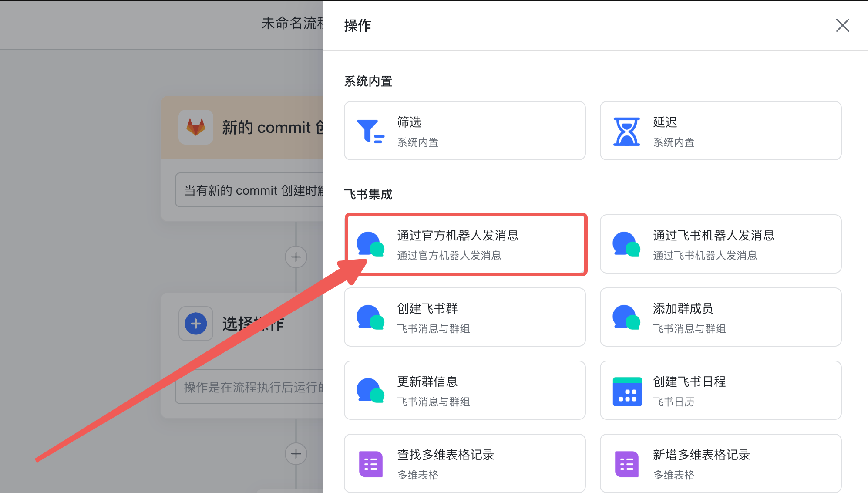Click the 飞书集成 section heading

coord(368,194)
